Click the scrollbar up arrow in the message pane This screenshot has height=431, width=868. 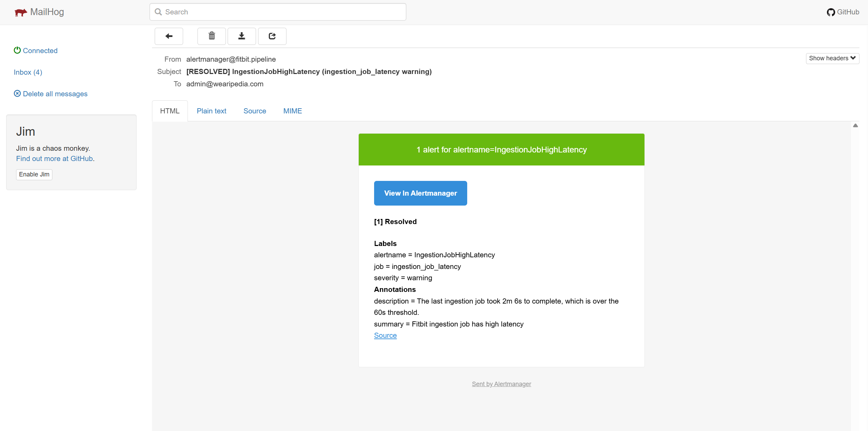tap(855, 125)
